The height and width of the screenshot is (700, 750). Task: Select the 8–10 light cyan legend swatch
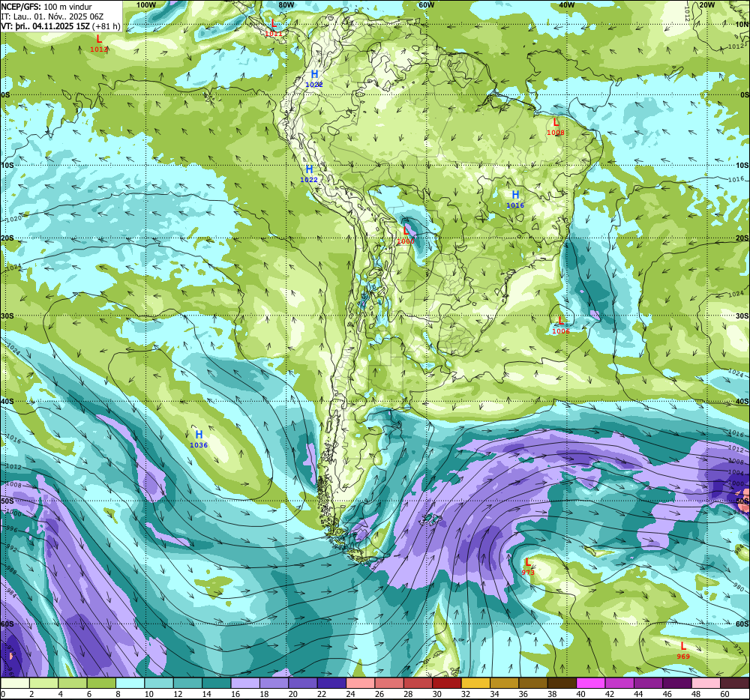point(130,684)
